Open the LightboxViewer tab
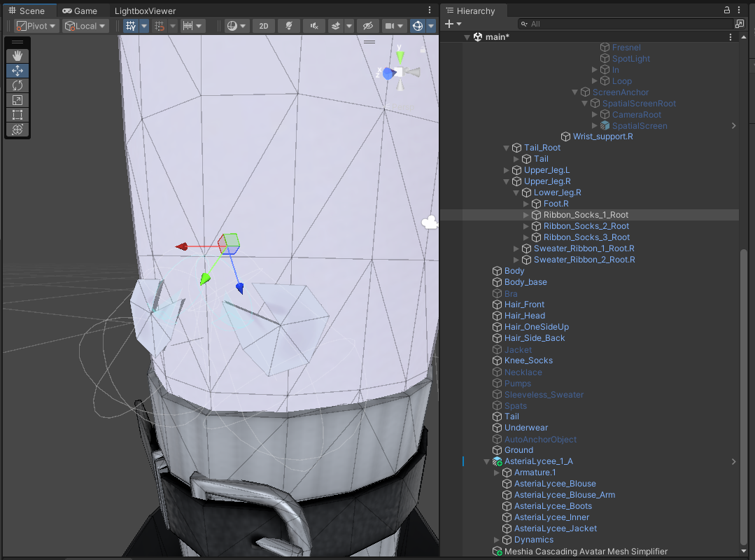This screenshot has width=755, height=560. (x=145, y=10)
